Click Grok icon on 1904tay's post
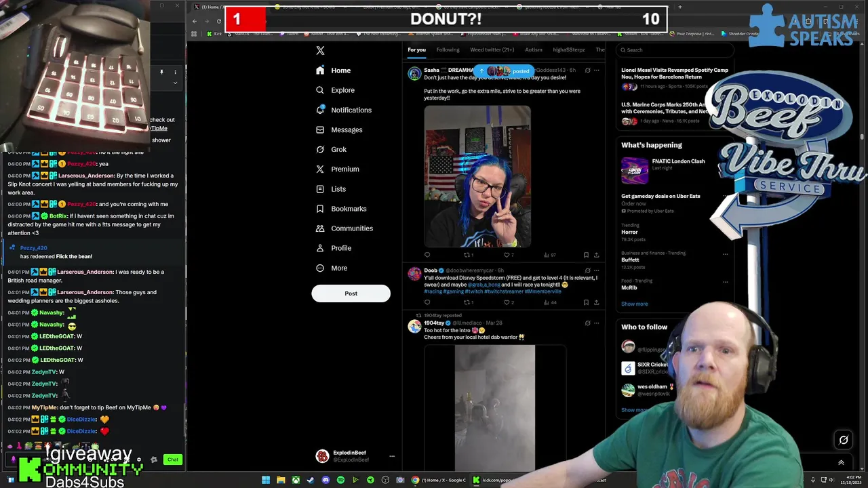The image size is (868, 488). click(587, 323)
